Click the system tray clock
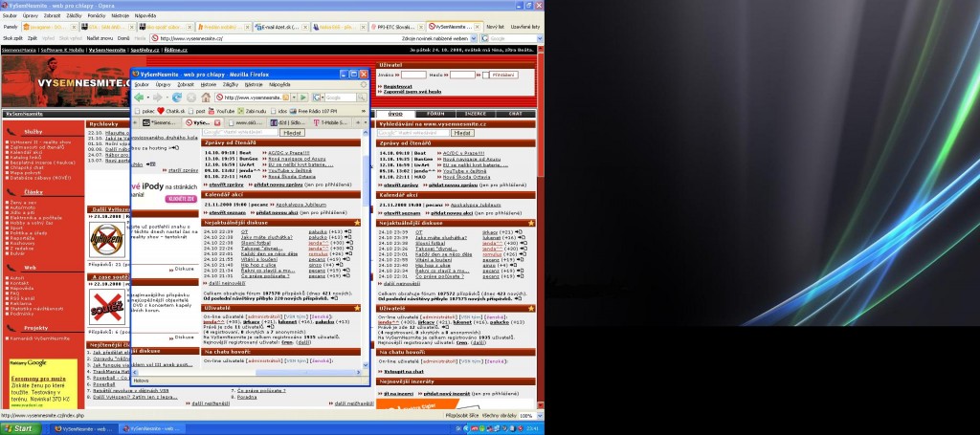Screen dimensions: 980x435 [534, 428]
